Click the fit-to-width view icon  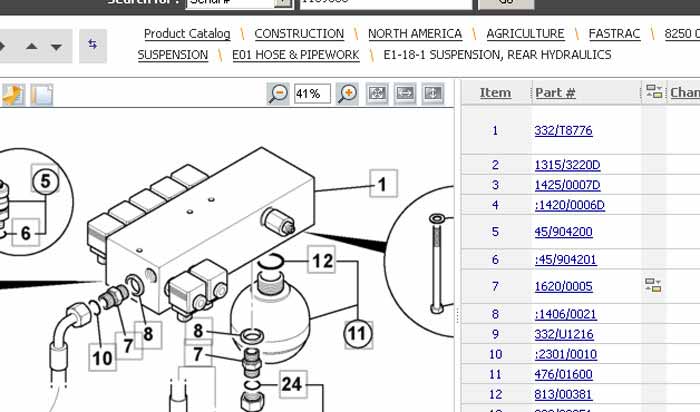[x=405, y=94]
